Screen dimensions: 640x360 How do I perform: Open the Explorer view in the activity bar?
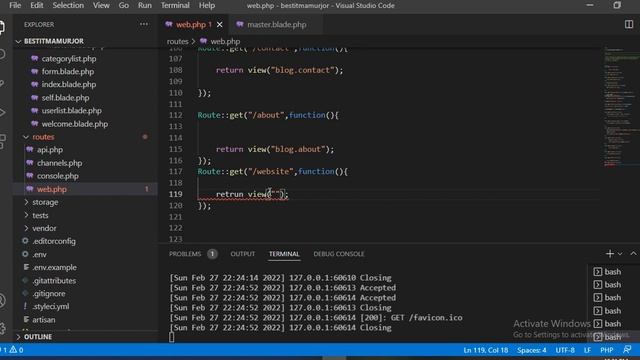click(2, 27)
